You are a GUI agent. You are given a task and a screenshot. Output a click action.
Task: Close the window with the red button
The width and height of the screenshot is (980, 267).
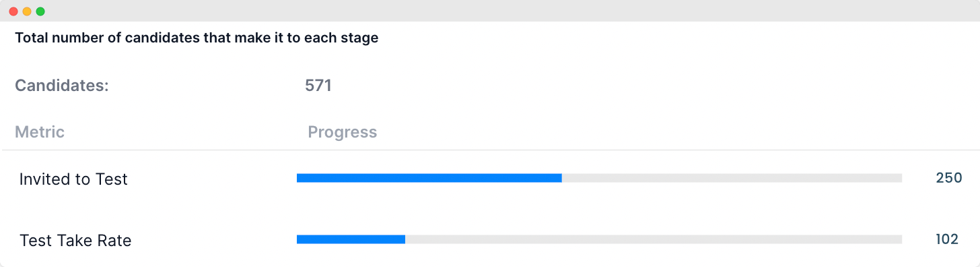click(13, 11)
